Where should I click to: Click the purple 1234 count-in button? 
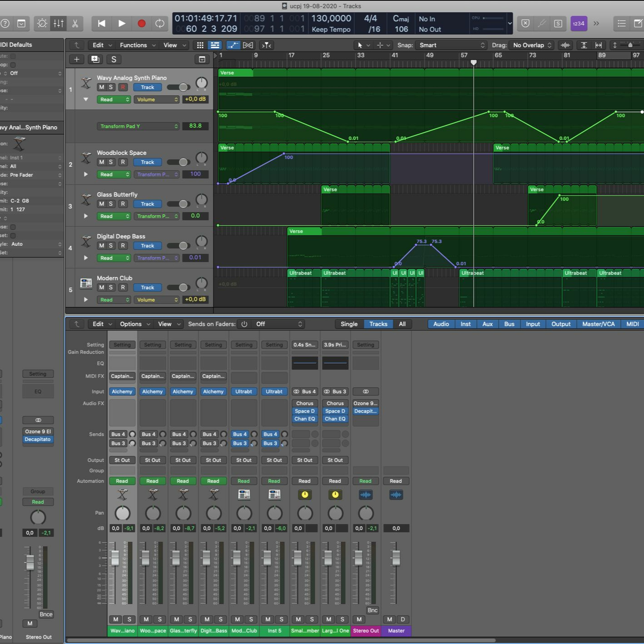(578, 23)
